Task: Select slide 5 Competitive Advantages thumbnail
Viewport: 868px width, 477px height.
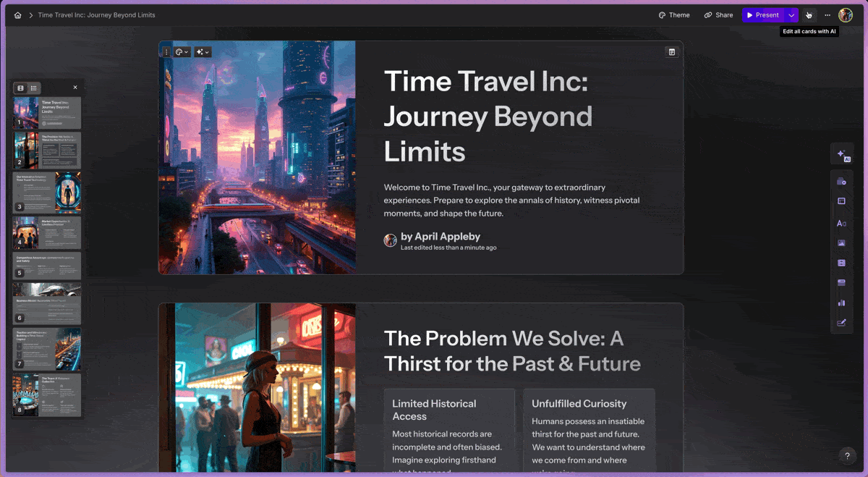Action: coord(46,266)
